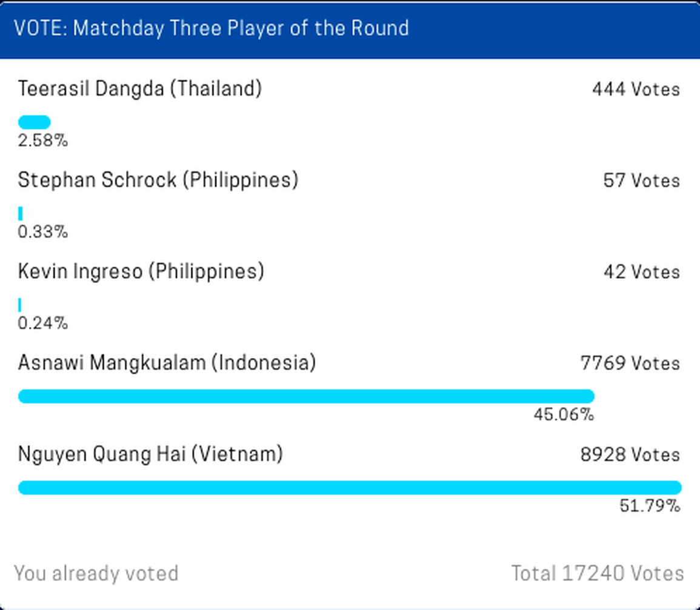Select Kevin Ingreso (Philippines) option
This screenshot has width=700, height=610.
coord(141,271)
